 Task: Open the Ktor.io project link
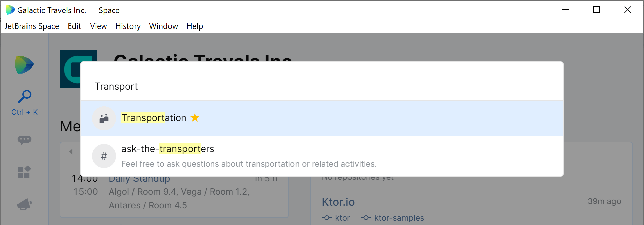coord(338,202)
